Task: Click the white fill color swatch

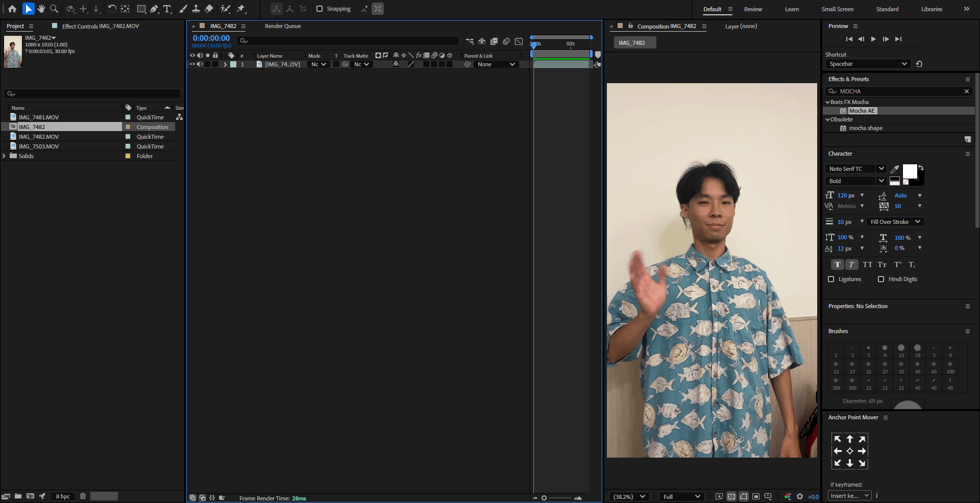Action: click(910, 171)
